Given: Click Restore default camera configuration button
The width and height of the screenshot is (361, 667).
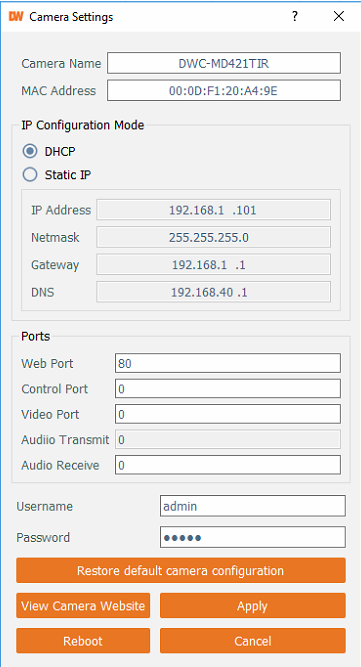Looking at the screenshot, I should (181, 570).
